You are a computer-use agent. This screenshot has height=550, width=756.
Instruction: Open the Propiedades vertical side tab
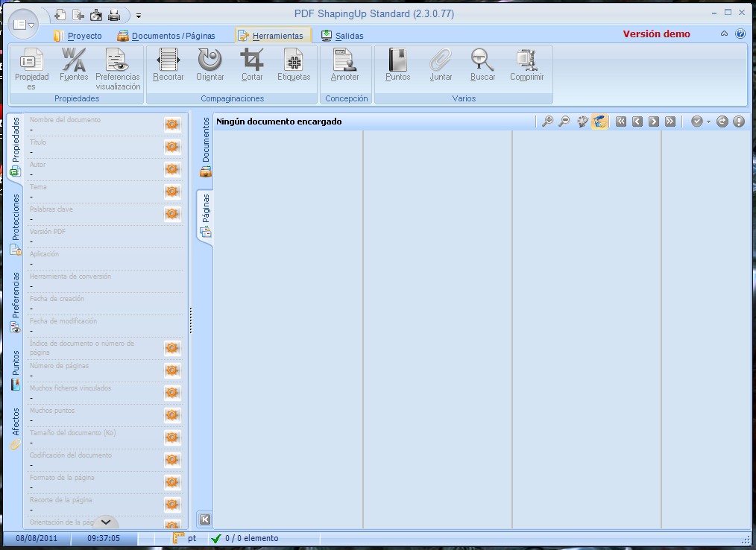coord(15,147)
